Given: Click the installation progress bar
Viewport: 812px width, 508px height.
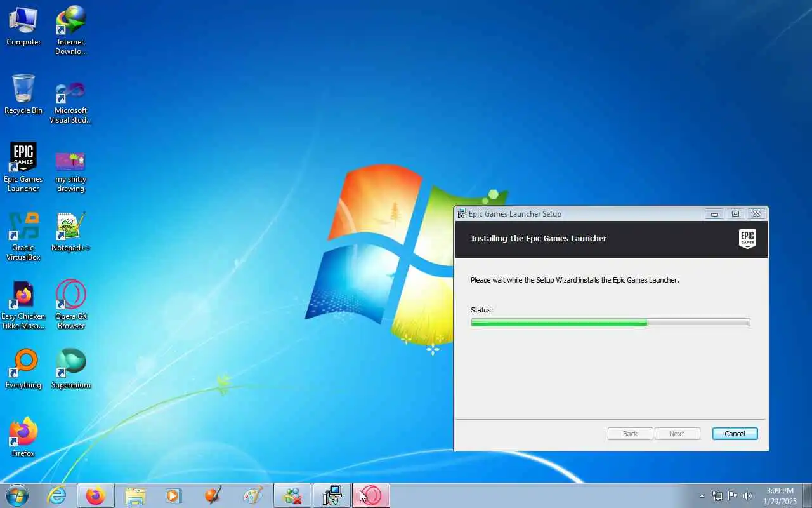Looking at the screenshot, I should [610, 323].
